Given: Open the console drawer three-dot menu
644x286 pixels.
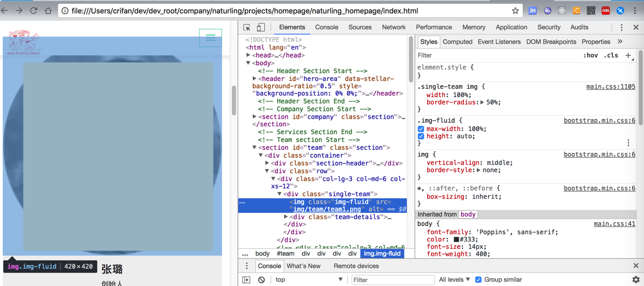Looking at the screenshot, I should (247, 266).
